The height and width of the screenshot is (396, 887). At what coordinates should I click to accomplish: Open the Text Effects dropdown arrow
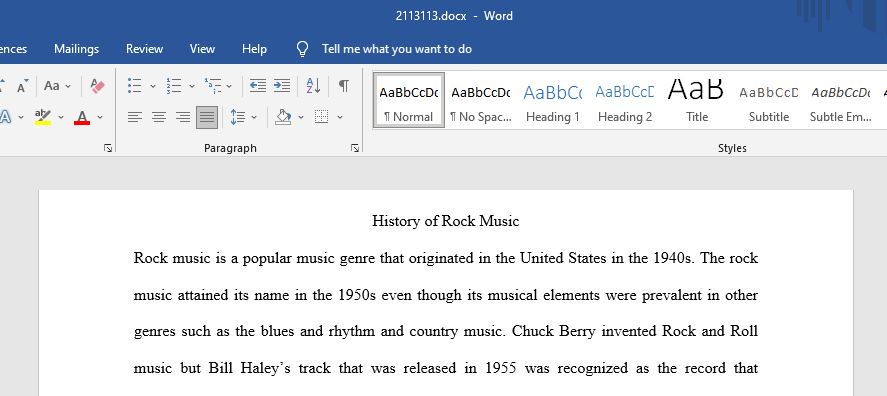click(21, 117)
